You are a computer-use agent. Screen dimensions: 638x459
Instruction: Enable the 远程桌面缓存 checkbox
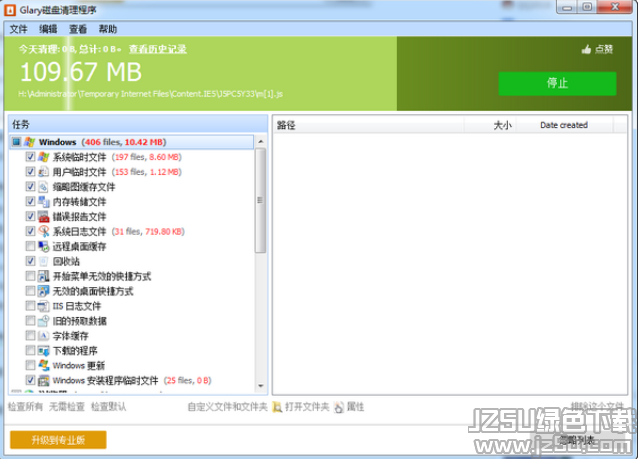[x=30, y=246]
